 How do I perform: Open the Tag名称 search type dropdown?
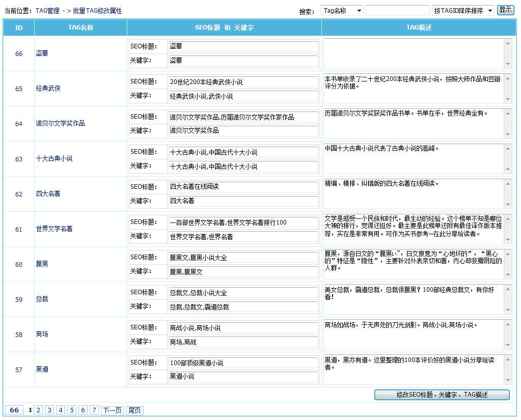click(342, 11)
